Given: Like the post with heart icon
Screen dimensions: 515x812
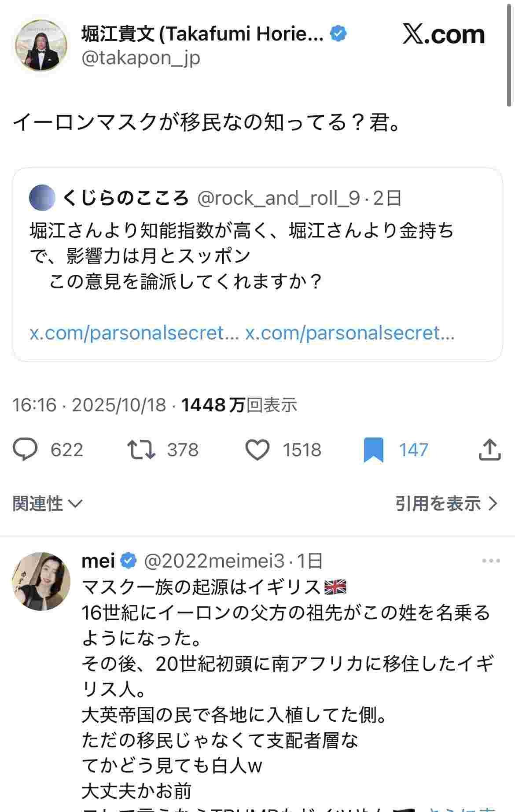Looking at the screenshot, I should tap(257, 450).
